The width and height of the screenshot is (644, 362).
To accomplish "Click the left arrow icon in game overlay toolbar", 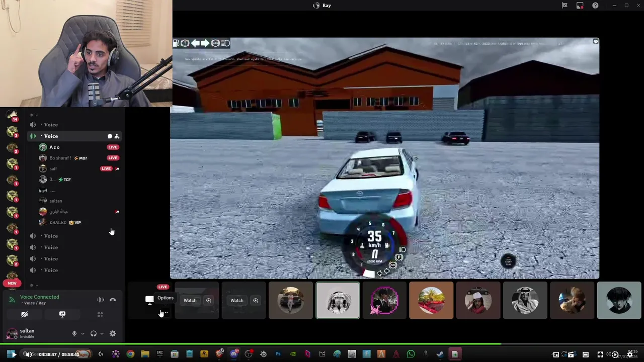I will pos(195,43).
